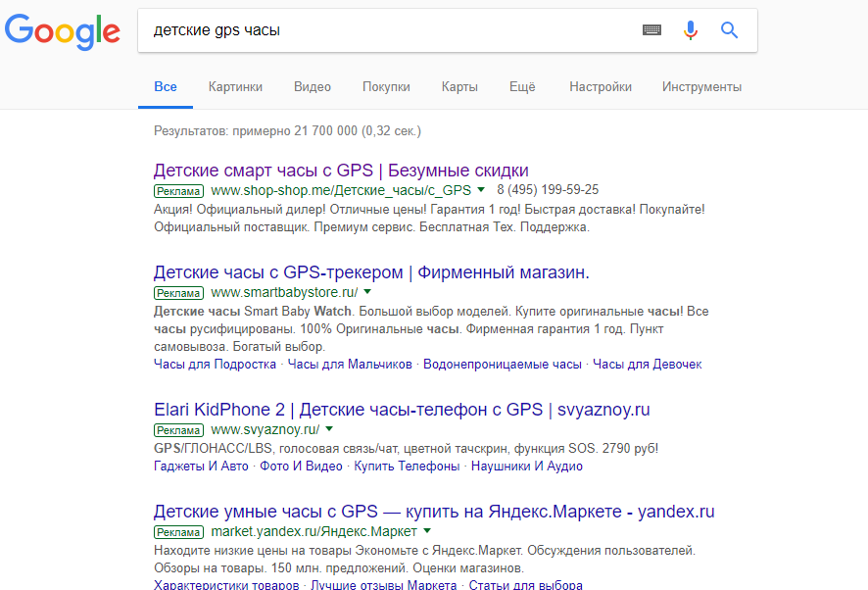The height and width of the screenshot is (590, 868).
Task: Expand the smartbabystore.ru ad dropdown arrow
Action: click(x=367, y=292)
